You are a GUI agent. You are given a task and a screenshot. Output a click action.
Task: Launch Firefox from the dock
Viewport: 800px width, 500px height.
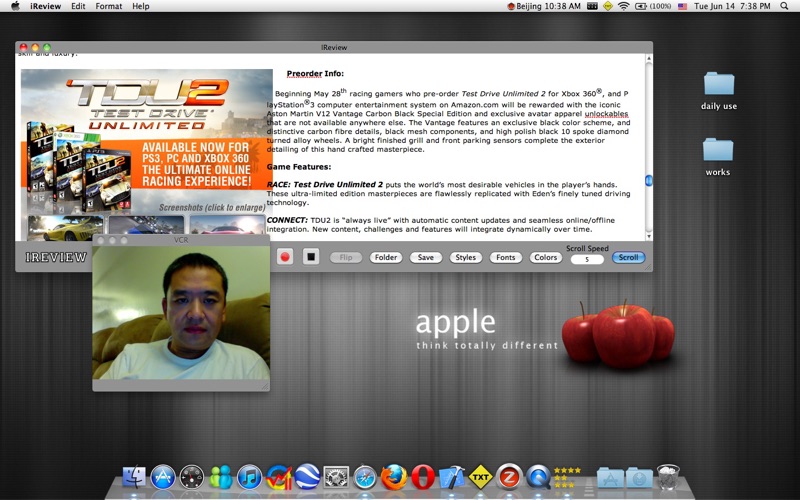(x=394, y=477)
